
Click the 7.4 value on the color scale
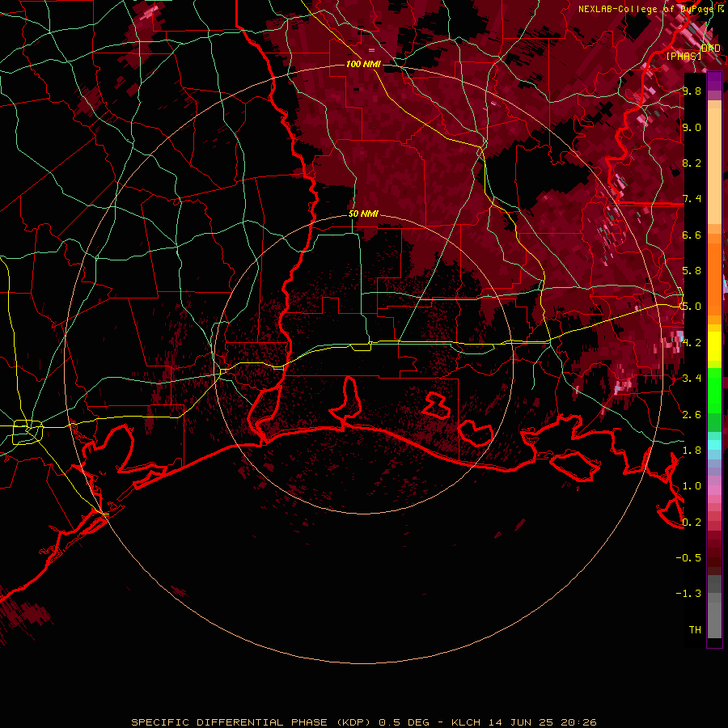pos(692,199)
